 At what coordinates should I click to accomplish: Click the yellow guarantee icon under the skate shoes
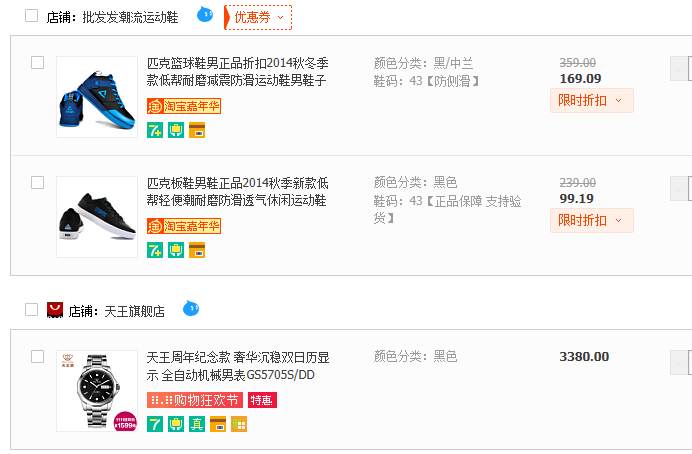[x=176, y=249]
